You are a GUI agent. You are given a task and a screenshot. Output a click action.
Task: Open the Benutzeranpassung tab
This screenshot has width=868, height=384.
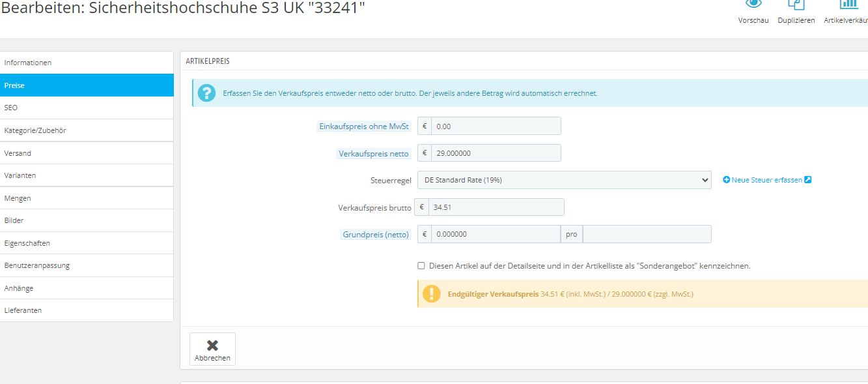[87, 265]
